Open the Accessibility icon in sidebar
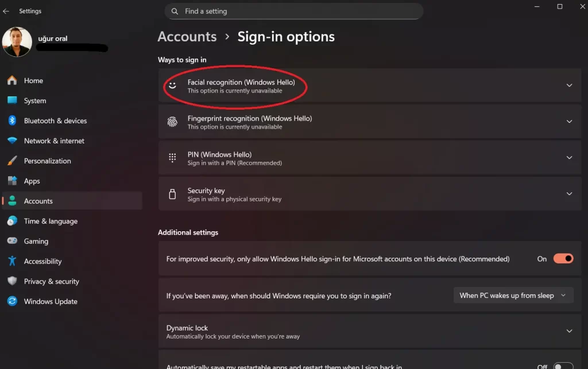The height and width of the screenshot is (369, 588). (12, 261)
